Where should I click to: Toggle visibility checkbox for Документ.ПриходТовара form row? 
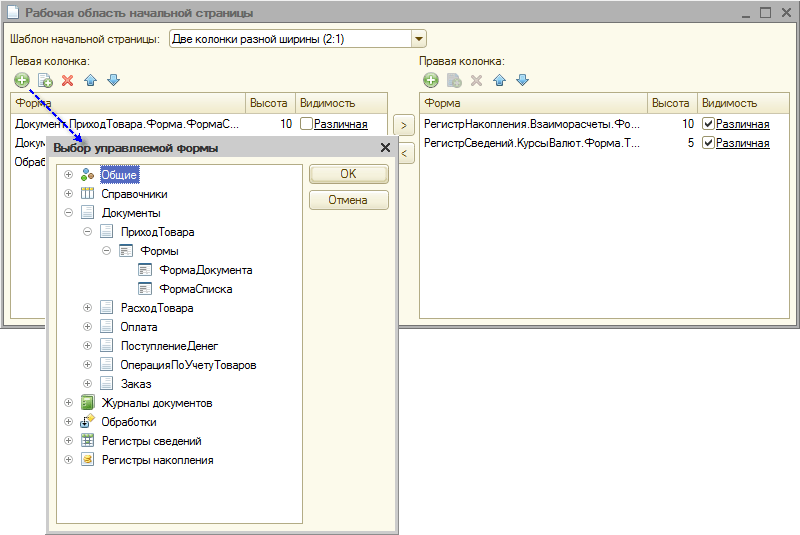pyautogui.click(x=307, y=125)
